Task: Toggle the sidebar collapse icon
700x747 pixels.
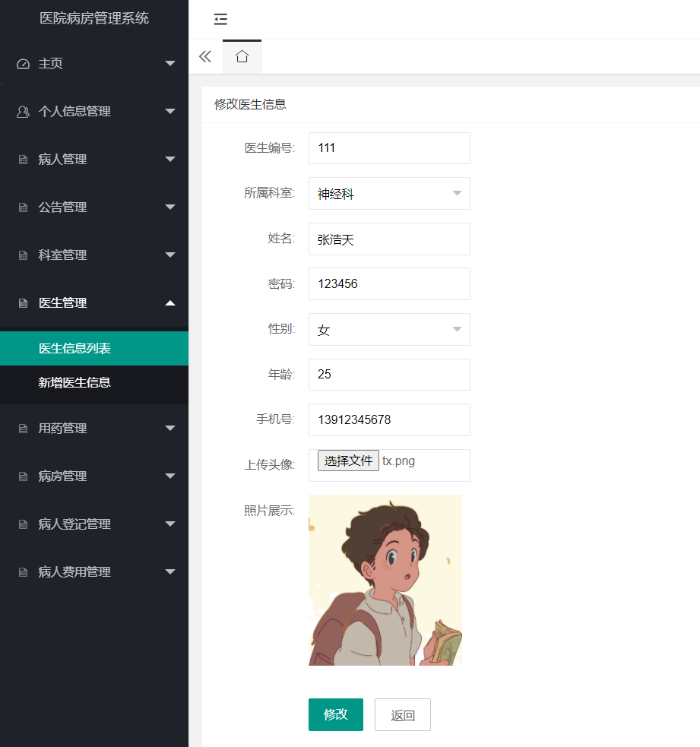Action: point(220,19)
